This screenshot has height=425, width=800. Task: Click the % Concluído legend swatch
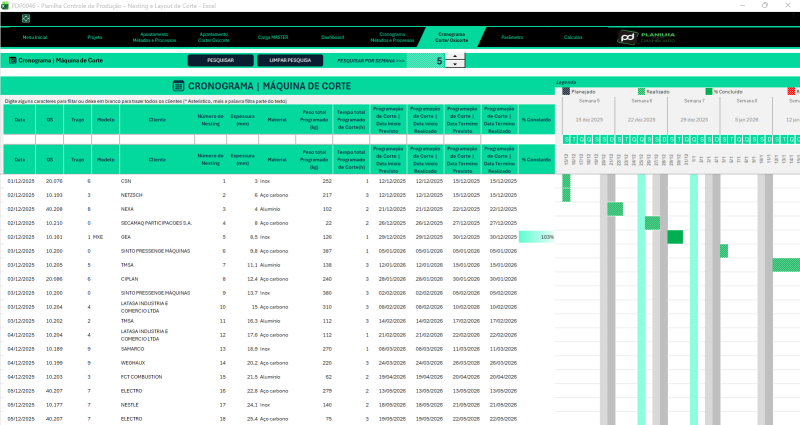coord(709,91)
